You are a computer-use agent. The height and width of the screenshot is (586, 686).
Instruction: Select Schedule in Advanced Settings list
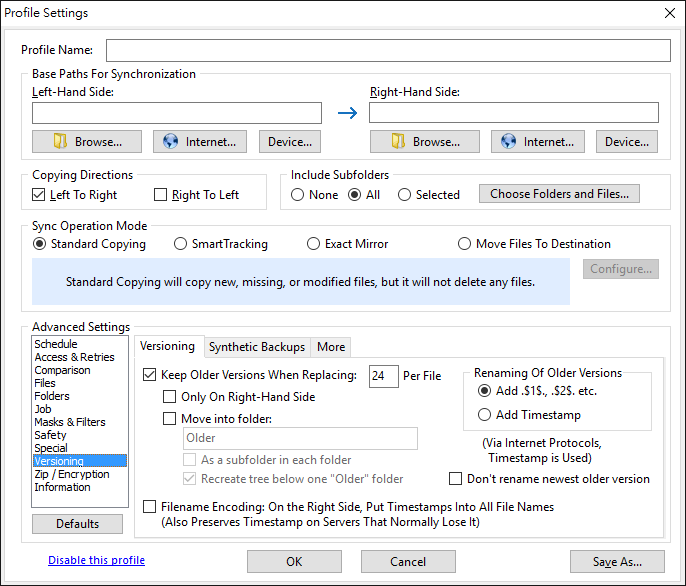pyautogui.click(x=56, y=344)
